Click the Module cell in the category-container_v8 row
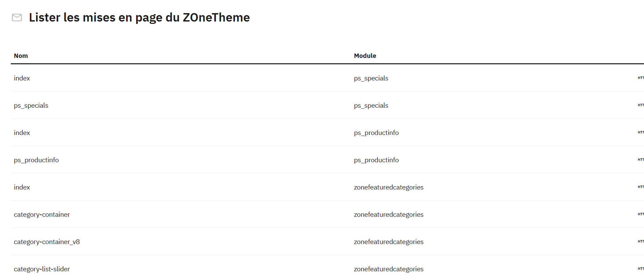The width and height of the screenshot is (644, 276). (x=389, y=242)
